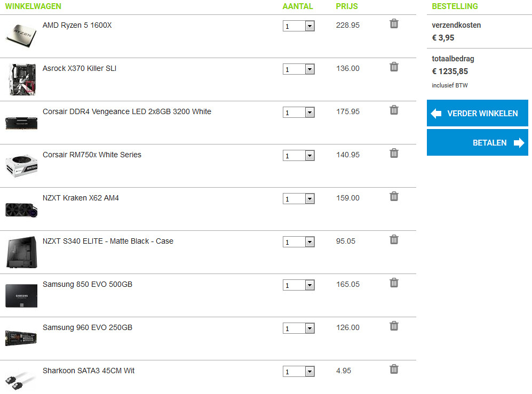Screen dimensions: 532x394
Task: Open quantity dropdown for Asrock X370 Killer SLI
Action: coord(299,69)
